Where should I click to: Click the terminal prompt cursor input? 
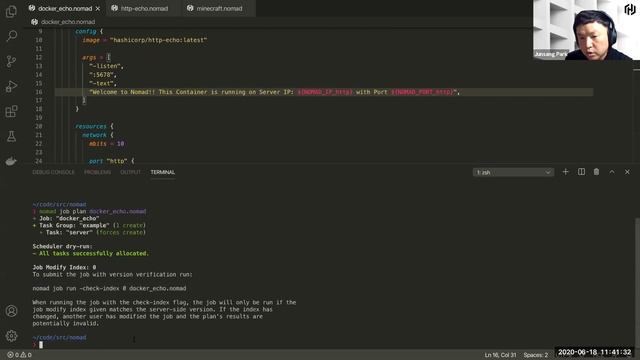coord(41,344)
